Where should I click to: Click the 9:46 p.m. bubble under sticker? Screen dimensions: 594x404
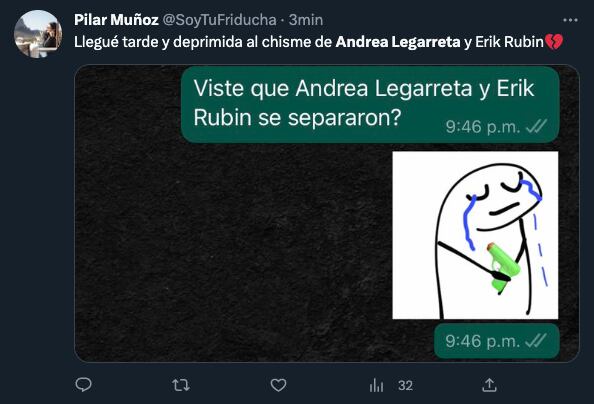point(497,341)
